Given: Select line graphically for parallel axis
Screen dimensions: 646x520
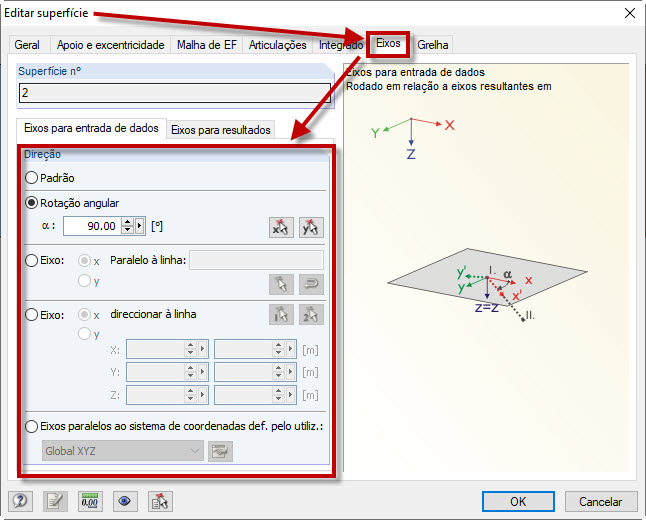Looking at the screenshot, I should [x=281, y=284].
